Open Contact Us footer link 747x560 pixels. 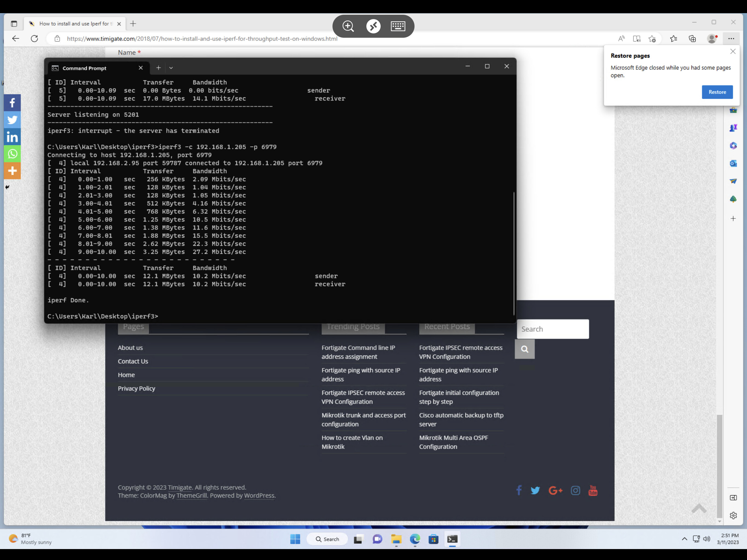pos(133,361)
